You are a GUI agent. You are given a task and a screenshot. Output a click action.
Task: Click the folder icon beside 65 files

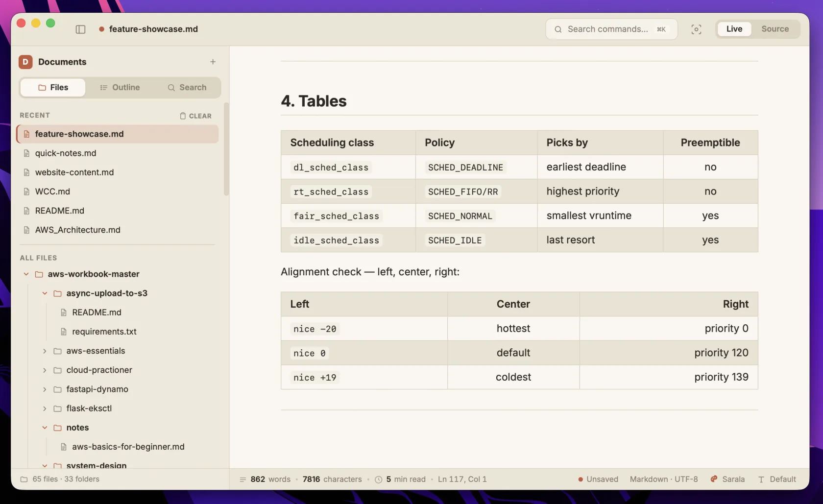point(24,480)
